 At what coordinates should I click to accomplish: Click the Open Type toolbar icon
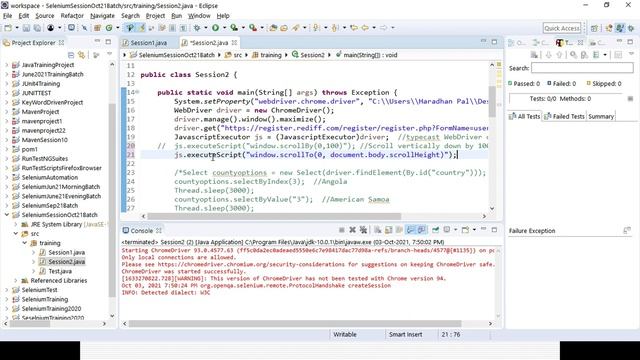(273, 28)
